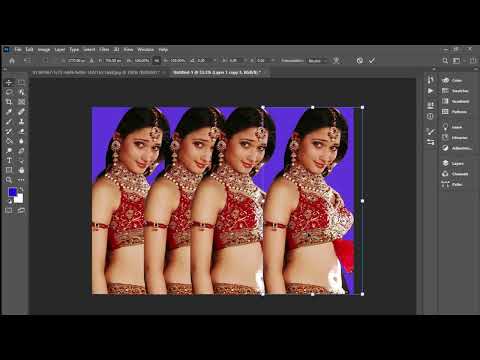This screenshot has width=480, height=360.
Task: Open the Patterns panel
Action: coord(456,112)
